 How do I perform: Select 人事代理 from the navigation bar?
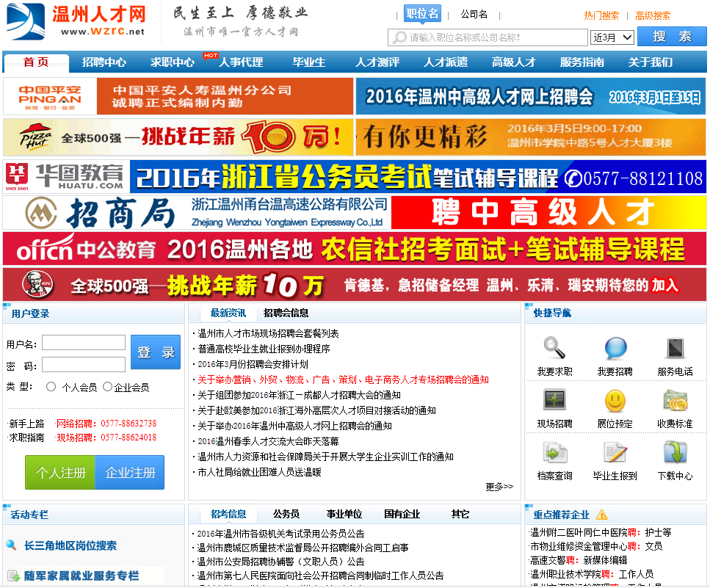[241, 62]
